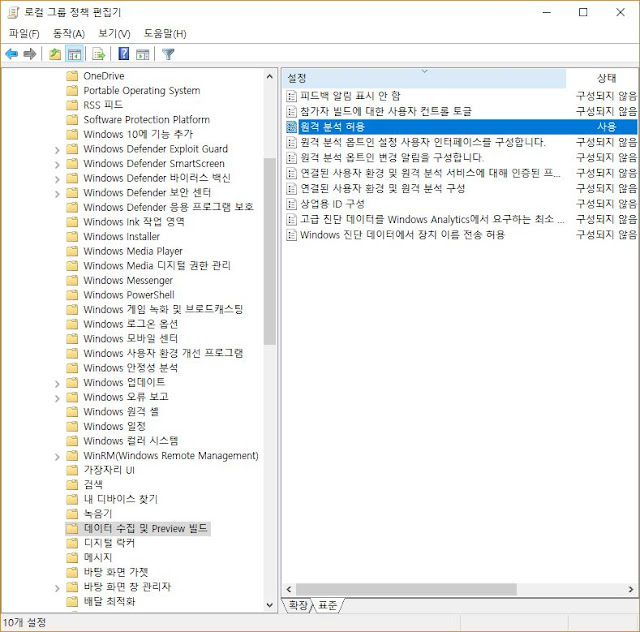This screenshot has height=632, width=640.
Task: Expand the Windows 업데이트 node
Action: click(57, 384)
